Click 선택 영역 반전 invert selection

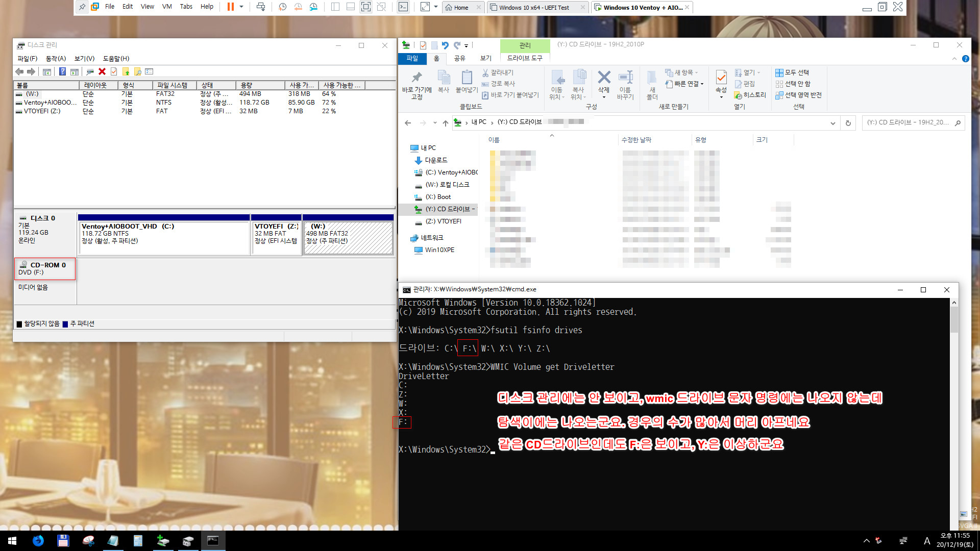pos(799,95)
